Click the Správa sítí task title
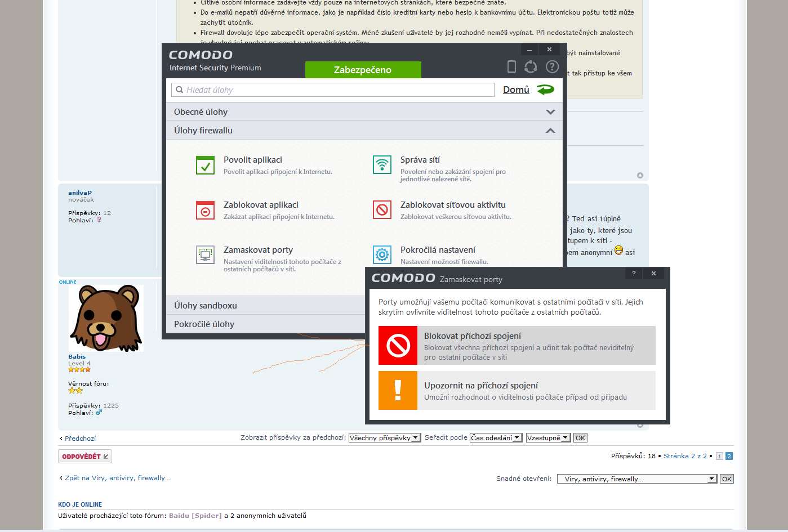Screen dimensions: 788x532 (x=420, y=160)
